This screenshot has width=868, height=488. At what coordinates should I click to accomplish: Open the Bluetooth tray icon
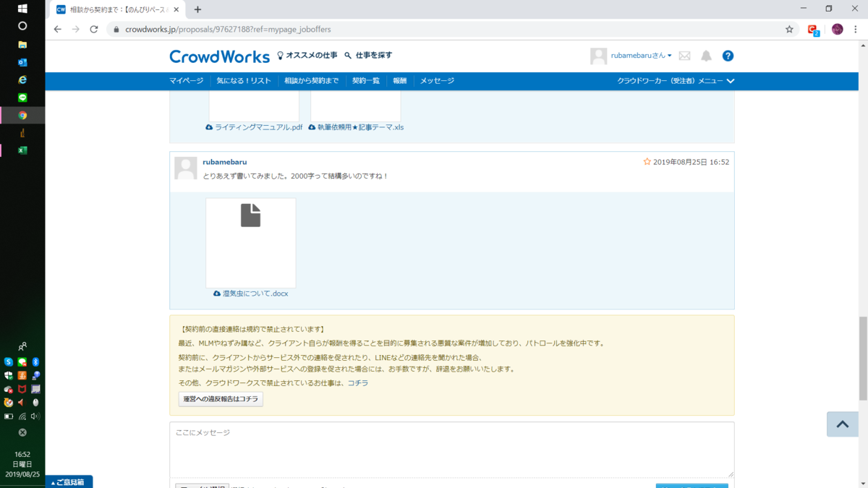tap(35, 362)
